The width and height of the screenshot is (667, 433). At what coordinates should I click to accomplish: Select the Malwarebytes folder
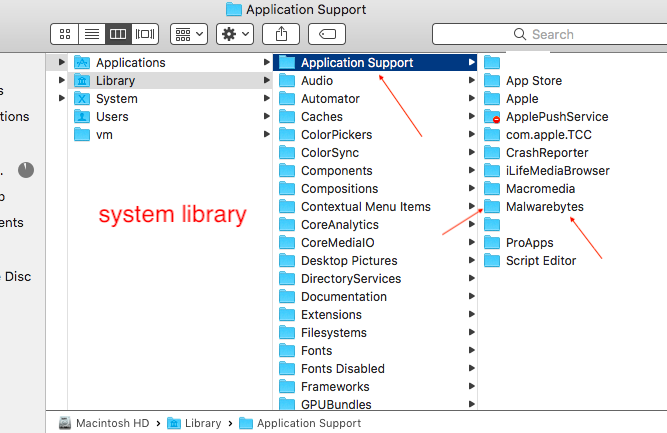pyautogui.click(x=572, y=207)
